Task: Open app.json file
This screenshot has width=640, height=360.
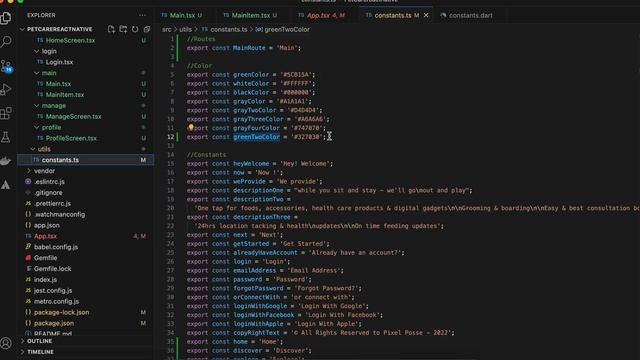Action: pos(47,225)
